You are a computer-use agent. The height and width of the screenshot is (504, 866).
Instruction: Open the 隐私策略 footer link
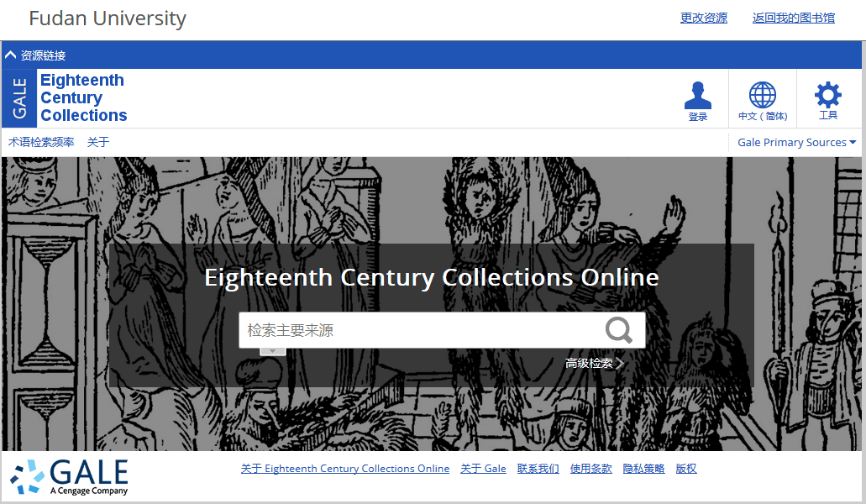coord(644,469)
